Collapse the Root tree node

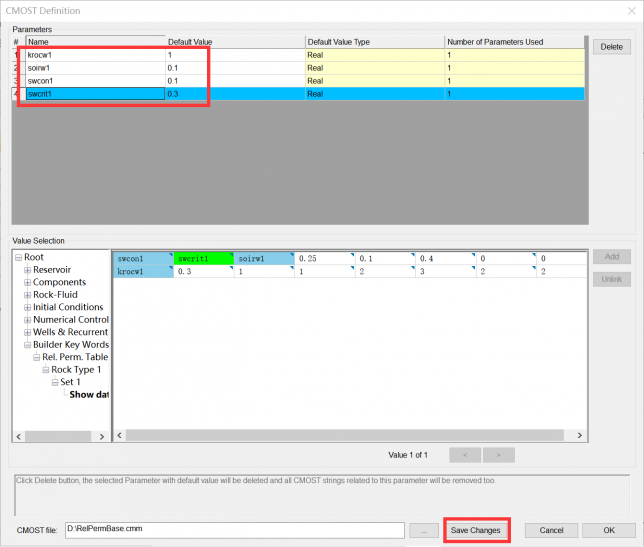[x=18, y=258]
